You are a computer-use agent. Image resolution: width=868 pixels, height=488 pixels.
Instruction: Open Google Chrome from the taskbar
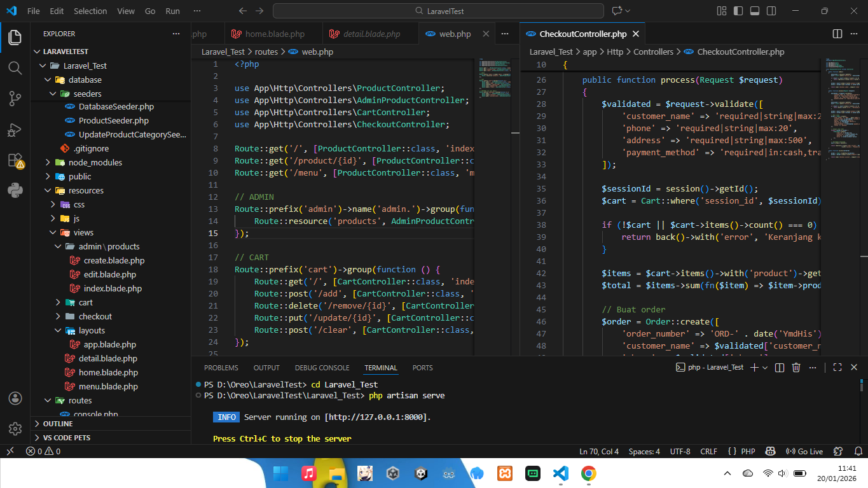click(x=588, y=473)
